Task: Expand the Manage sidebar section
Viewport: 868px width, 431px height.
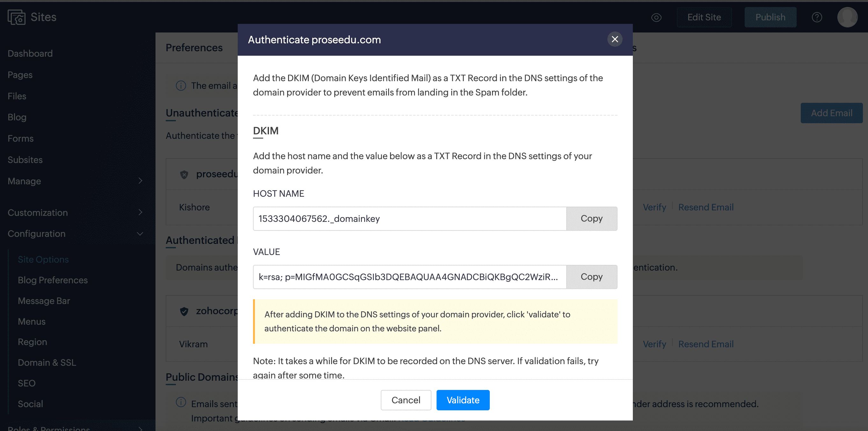Action: pos(141,181)
